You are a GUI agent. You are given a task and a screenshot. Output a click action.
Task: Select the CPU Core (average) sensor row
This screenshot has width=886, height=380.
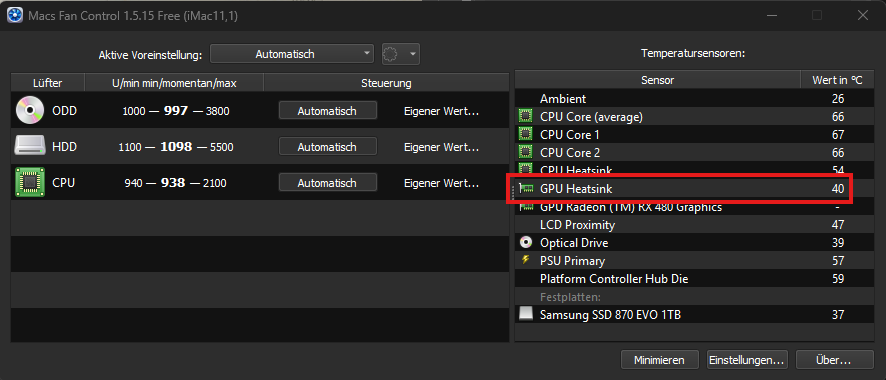pyautogui.click(x=694, y=117)
